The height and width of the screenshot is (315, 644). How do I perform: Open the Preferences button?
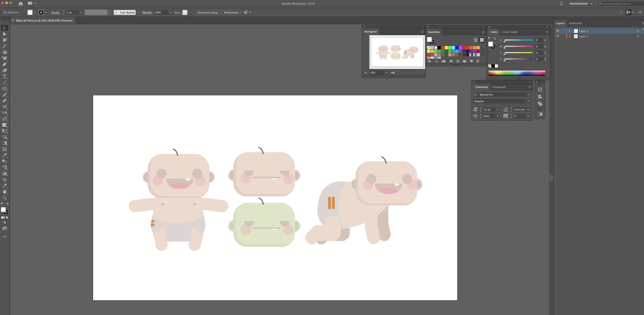(231, 13)
